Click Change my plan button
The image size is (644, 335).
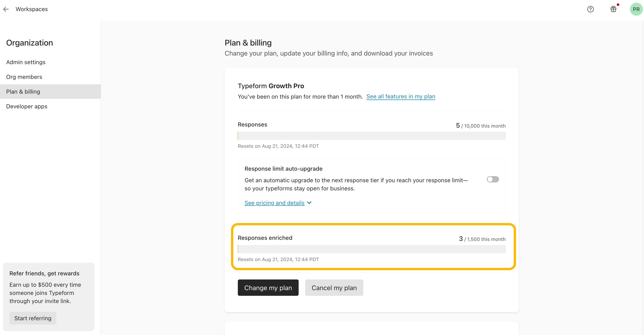(x=268, y=288)
